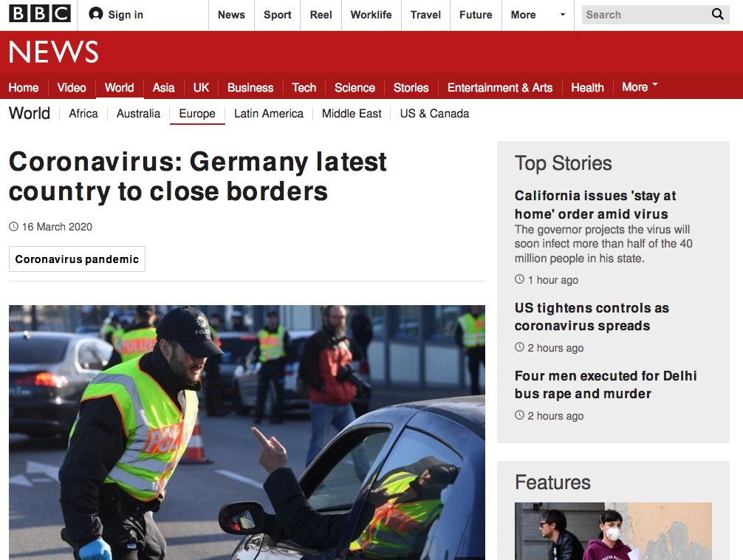
Task: Select the Europe section tab
Action: [x=197, y=114]
